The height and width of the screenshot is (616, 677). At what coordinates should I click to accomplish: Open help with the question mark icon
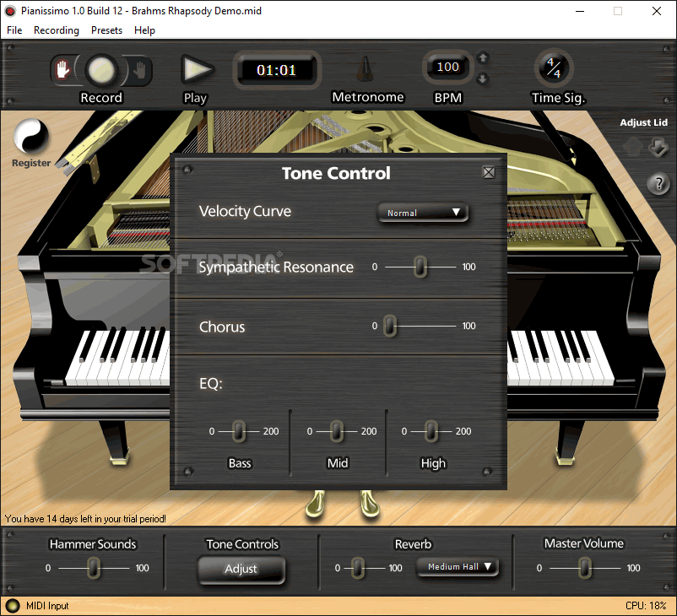point(658,184)
